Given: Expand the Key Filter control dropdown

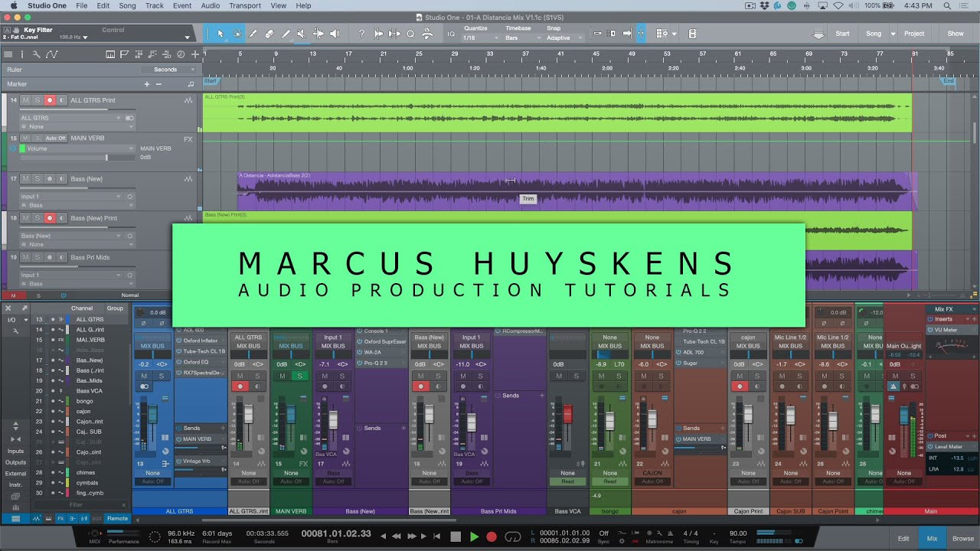Looking at the screenshot, I should click(x=188, y=37).
